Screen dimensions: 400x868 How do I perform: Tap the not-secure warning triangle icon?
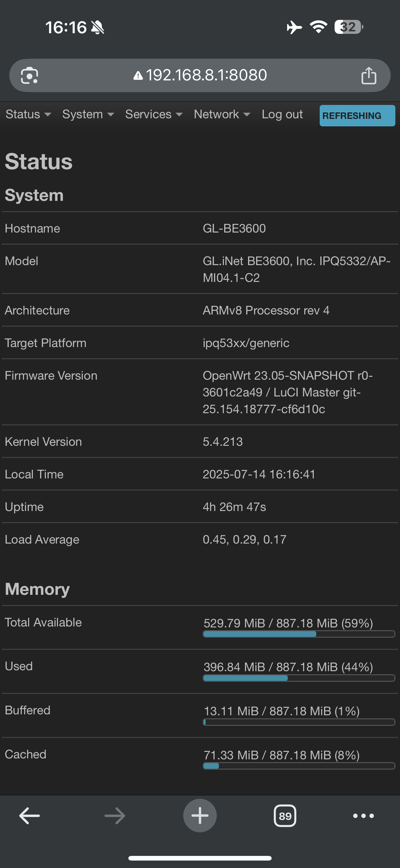(x=138, y=75)
